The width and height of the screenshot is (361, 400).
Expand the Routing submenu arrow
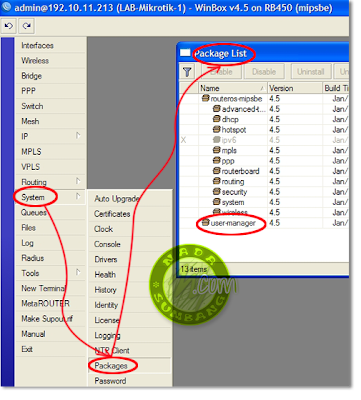tap(78, 181)
